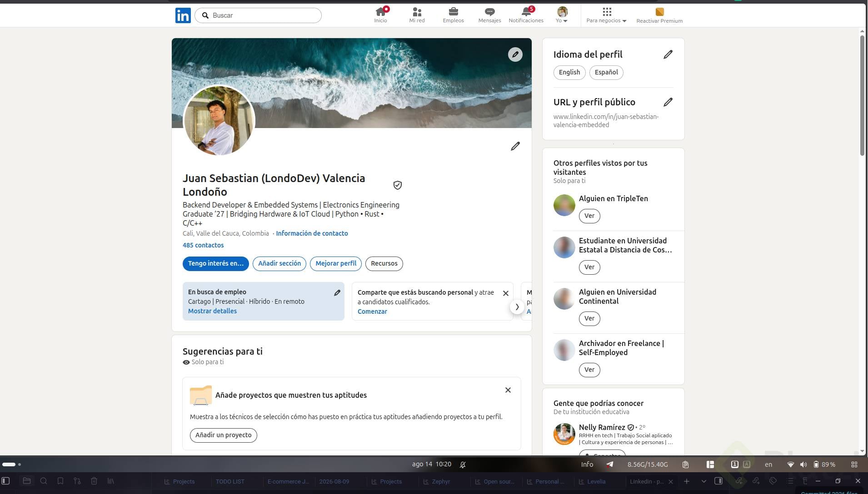This screenshot has width=868, height=494.
Task: Open Obsidian file explorer folder icon
Action: (27, 481)
